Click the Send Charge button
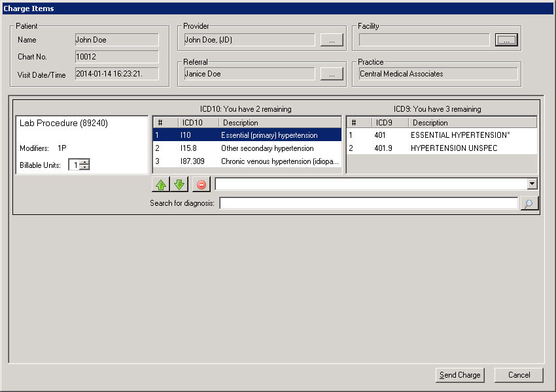This screenshot has height=392, width=556. tap(459, 375)
